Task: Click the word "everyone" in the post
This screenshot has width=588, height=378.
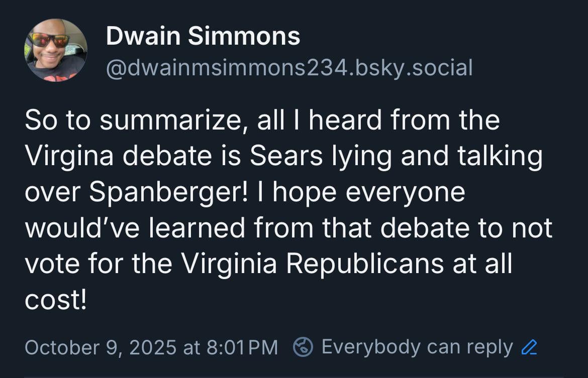Action: click(414, 193)
